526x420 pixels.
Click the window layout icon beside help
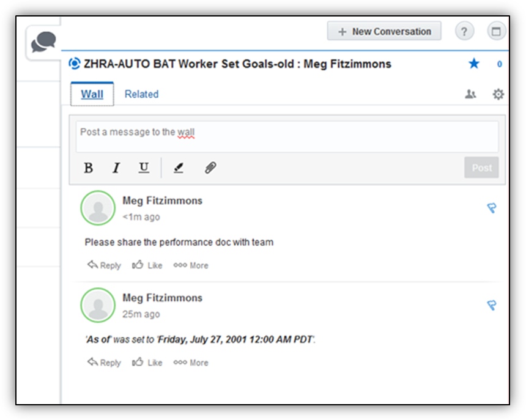[496, 32]
